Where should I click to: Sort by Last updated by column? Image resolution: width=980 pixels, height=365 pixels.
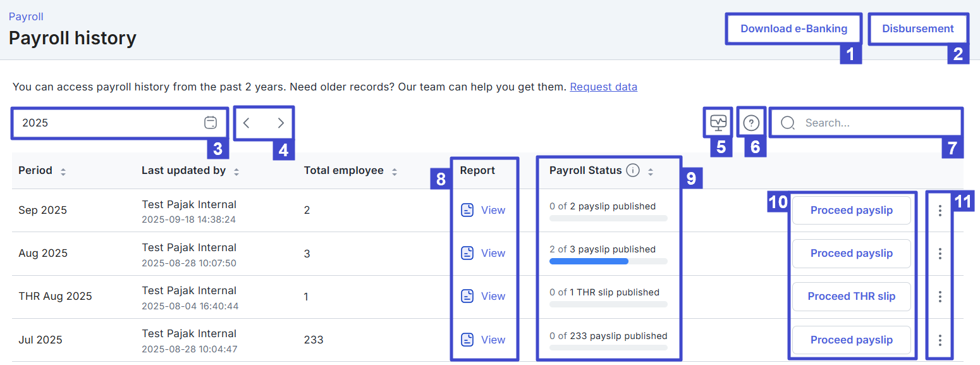(x=236, y=171)
